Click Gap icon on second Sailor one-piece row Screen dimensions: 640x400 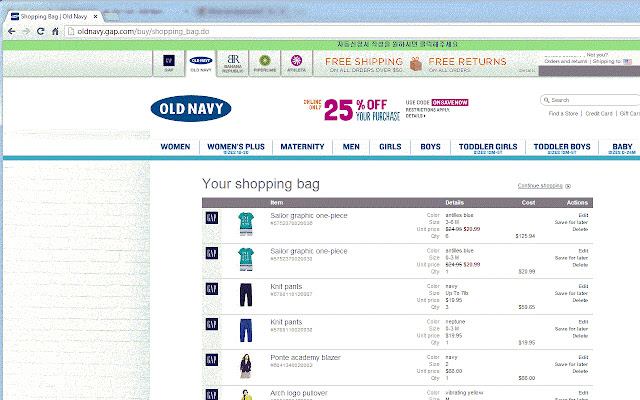coord(212,253)
